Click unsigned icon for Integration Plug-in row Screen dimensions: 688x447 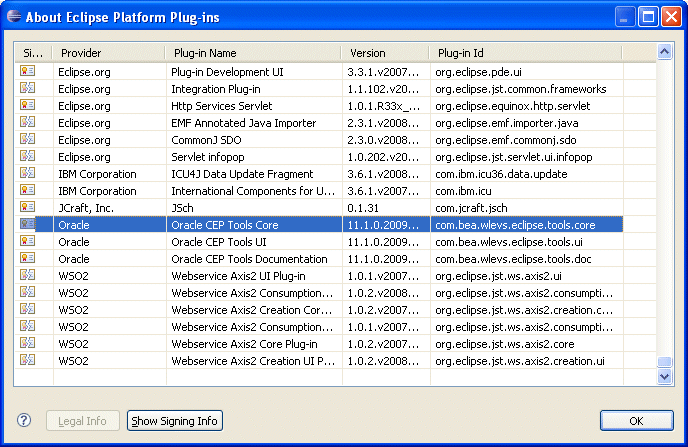coord(28,88)
